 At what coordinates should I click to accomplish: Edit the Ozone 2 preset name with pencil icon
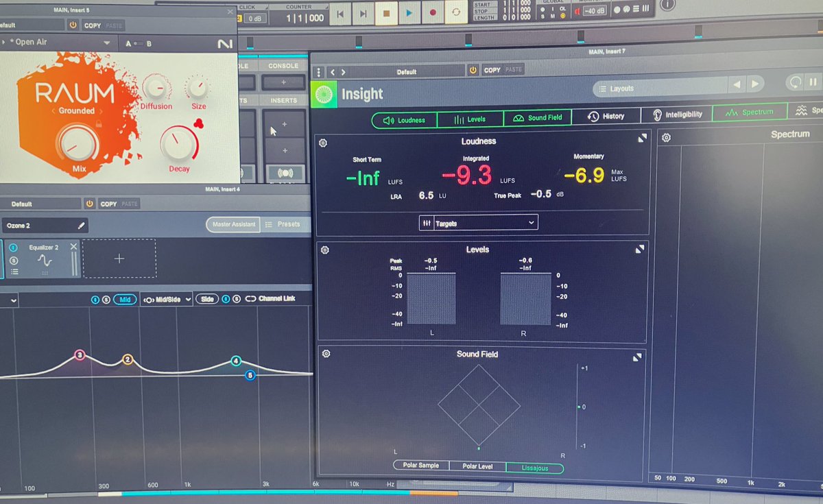click(x=82, y=225)
